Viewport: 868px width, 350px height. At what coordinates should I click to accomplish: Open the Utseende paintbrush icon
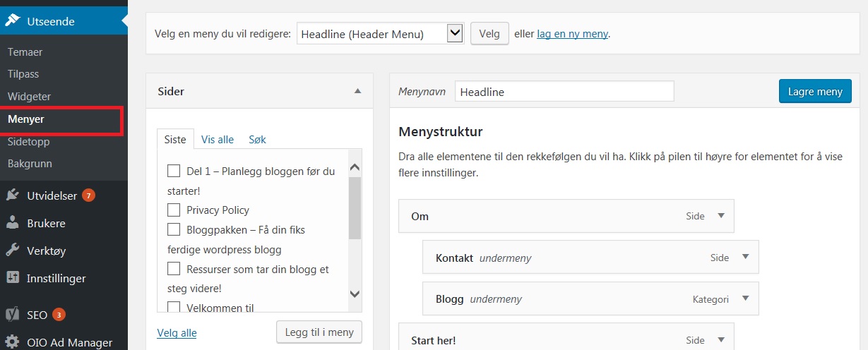[x=13, y=21]
